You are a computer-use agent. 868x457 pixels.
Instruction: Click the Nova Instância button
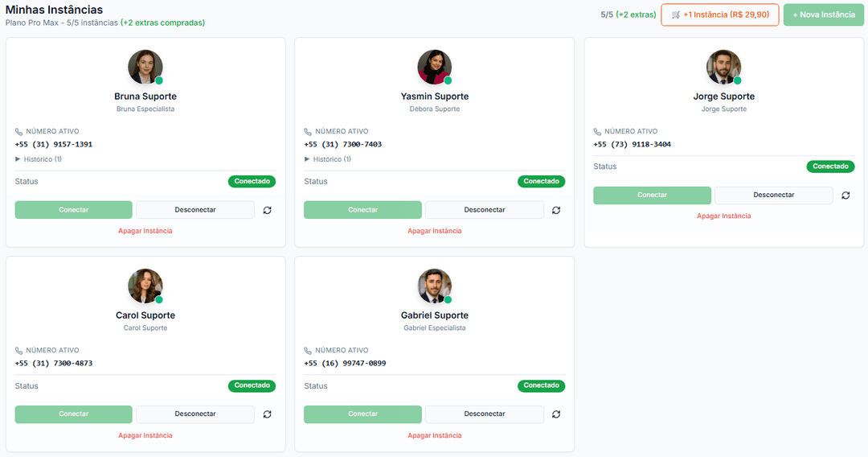point(824,14)
